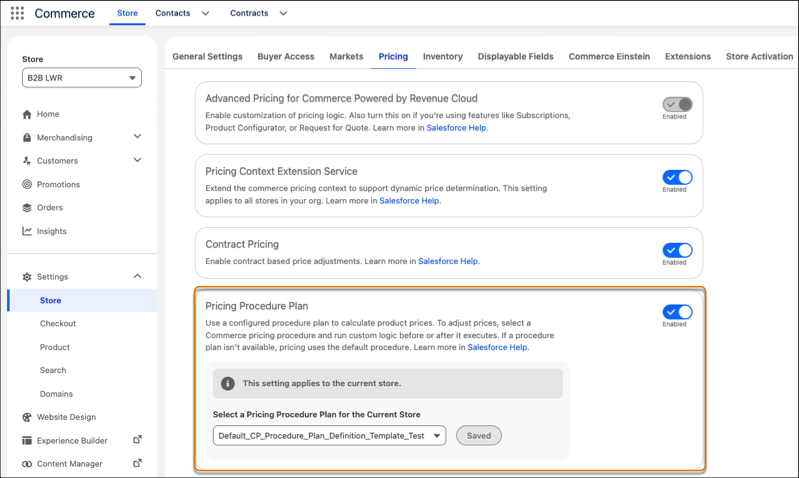Click the Insights chart icon
Image resolution: width=799 pixels, height=478 pixels.
27,231
